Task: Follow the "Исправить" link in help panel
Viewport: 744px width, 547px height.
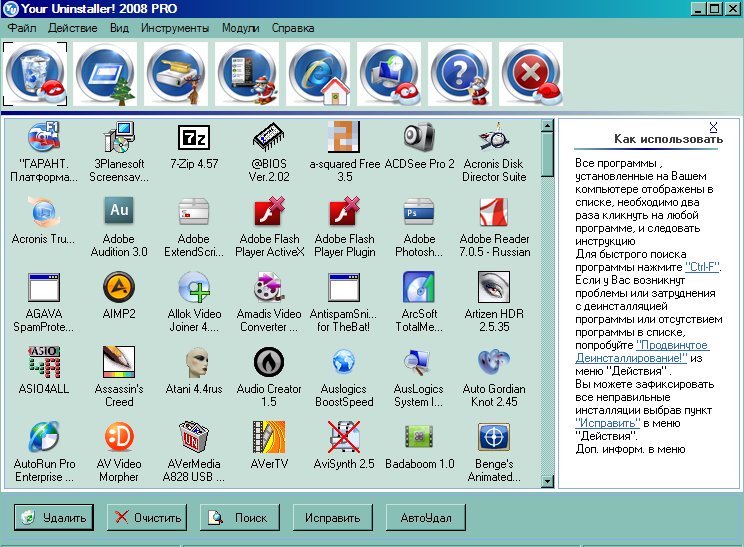Action: pos(607,423)
